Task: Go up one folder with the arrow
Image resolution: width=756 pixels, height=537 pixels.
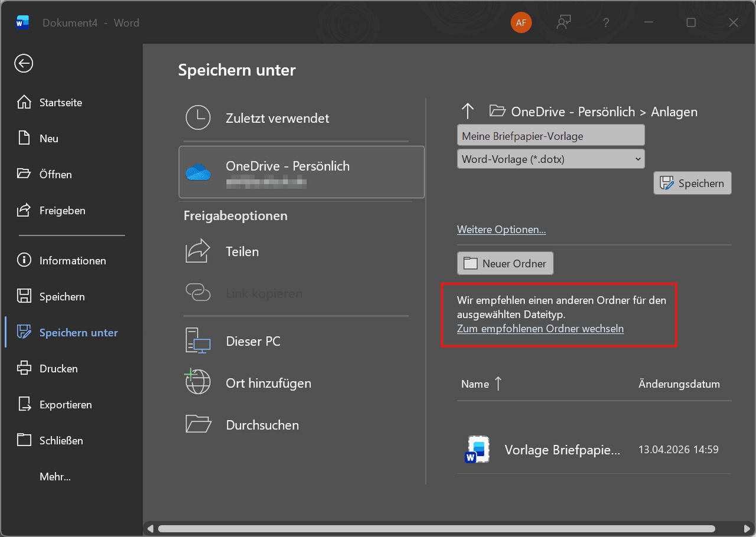Action: point(468,111)
